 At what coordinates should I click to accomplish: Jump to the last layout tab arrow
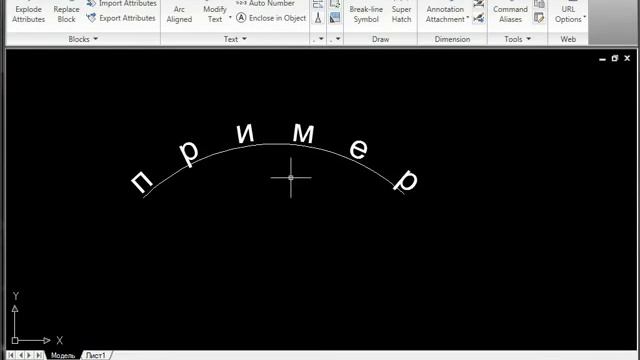[x=38, y=356]
